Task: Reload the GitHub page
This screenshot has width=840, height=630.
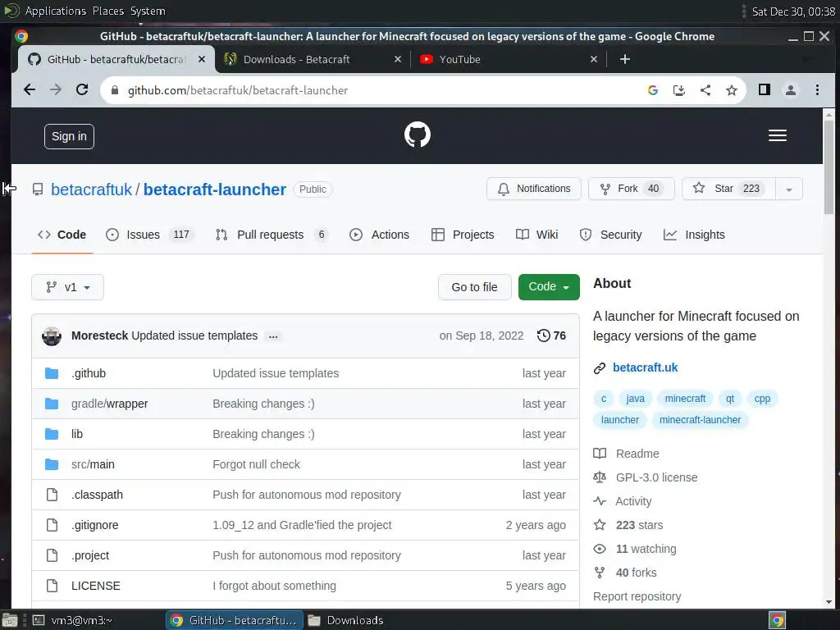Action: coord(82,90)
